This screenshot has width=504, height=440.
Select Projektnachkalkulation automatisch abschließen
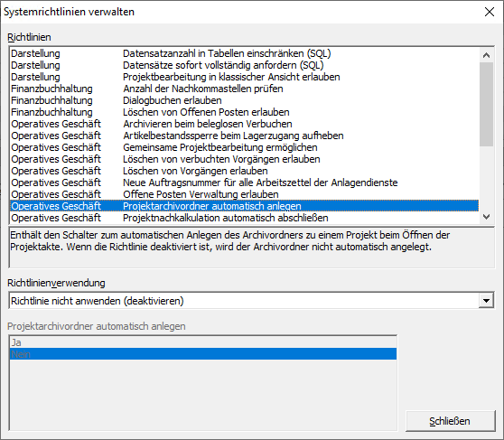(244, 218)
